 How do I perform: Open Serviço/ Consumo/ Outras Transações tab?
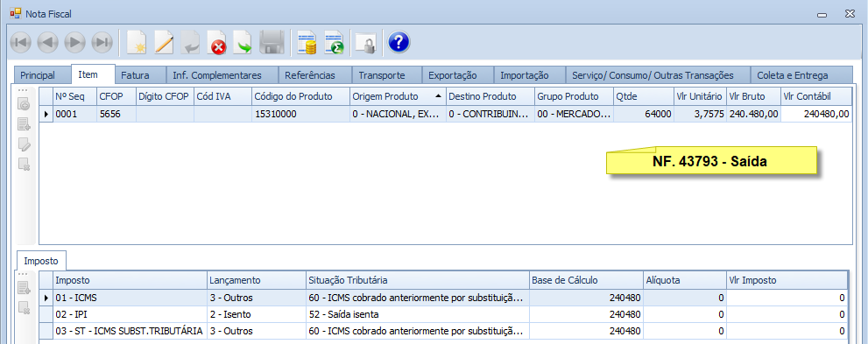[x=658, y=75]
